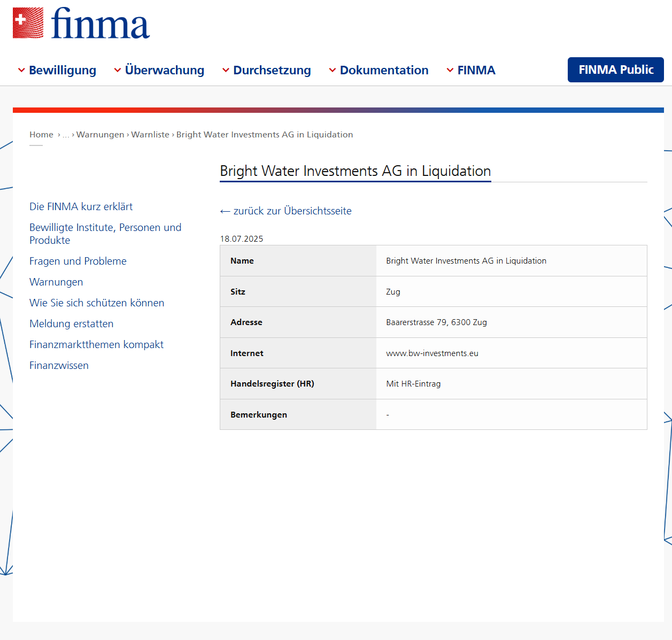672x640 pixels.
Task: Open the Durchsetzung menu
Action: pyautogui.click(x=272, y=70)
